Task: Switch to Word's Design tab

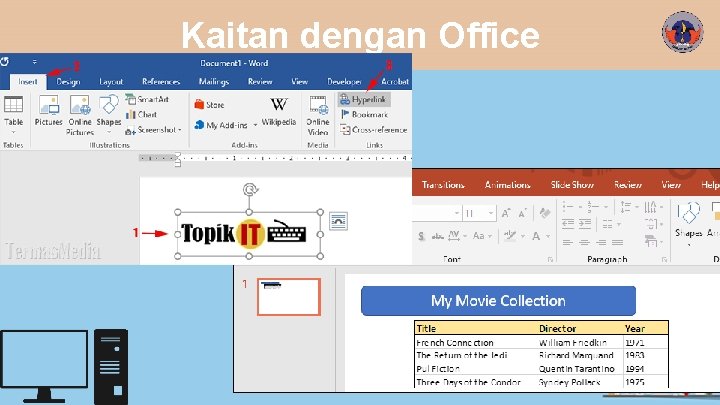Action: pos(68,82)
